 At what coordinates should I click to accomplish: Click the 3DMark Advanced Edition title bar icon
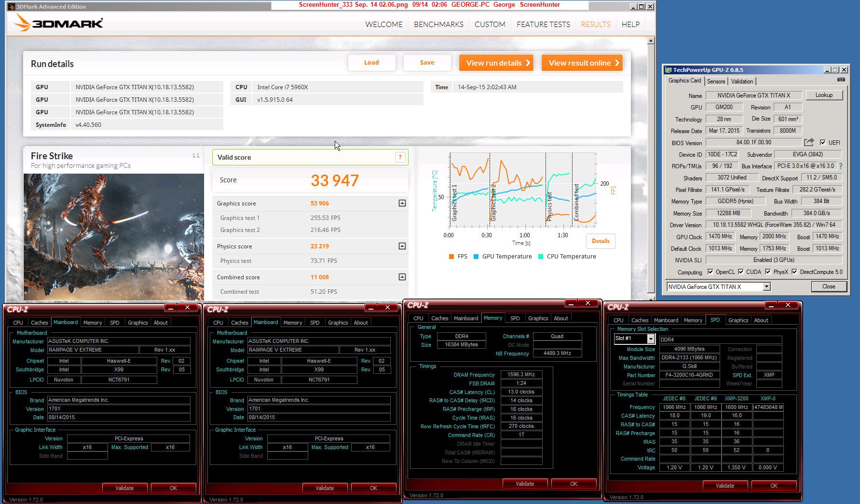(11, 7)
